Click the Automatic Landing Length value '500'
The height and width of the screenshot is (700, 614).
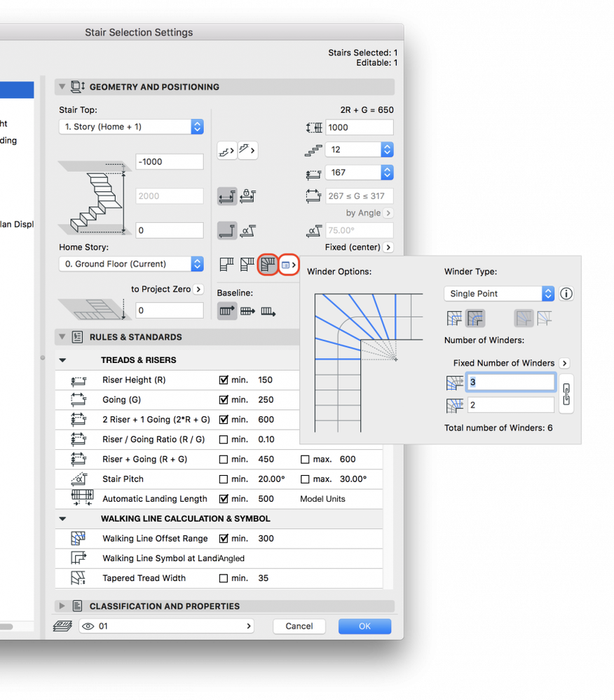coord(266,499)
